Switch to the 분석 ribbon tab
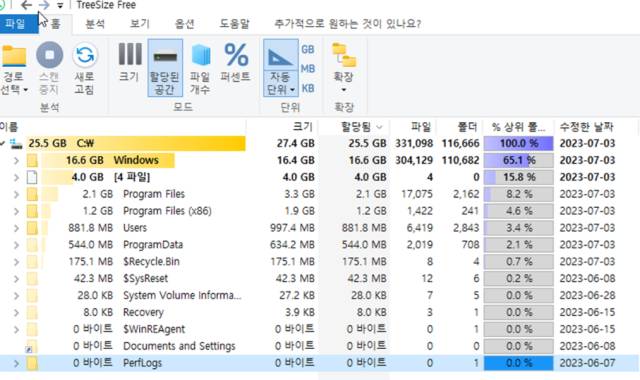The height and width of the screenshot is (380, 640). point(95,24)
